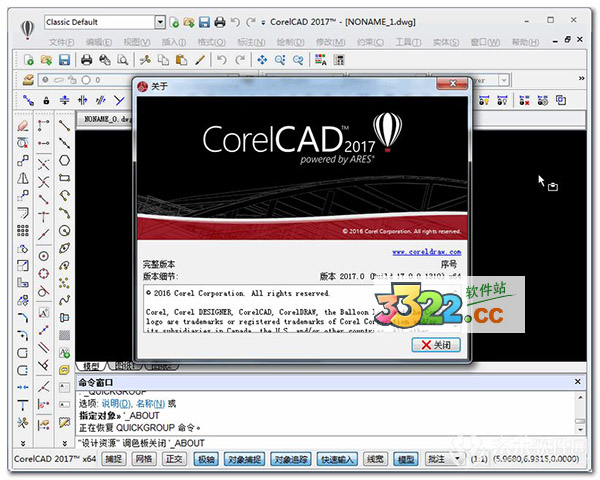Select the Line draw tool

[x=64, y=124]
